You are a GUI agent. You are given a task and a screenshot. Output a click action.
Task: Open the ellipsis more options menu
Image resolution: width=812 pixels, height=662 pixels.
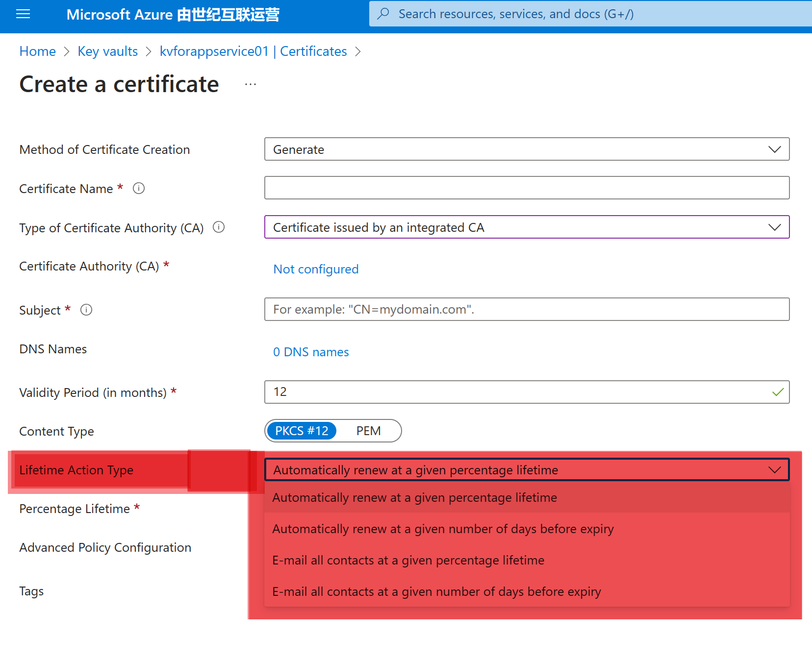(x=251, y=84)
